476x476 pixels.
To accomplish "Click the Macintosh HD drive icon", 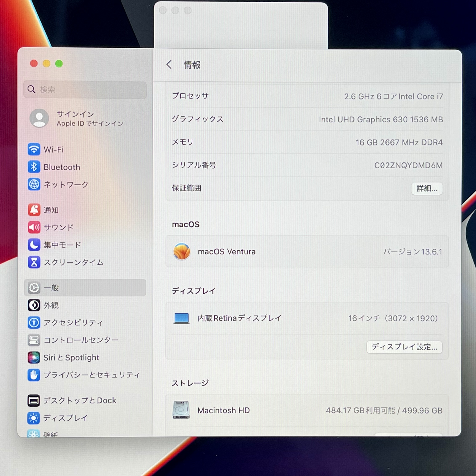I will click(x=181, y=410).
